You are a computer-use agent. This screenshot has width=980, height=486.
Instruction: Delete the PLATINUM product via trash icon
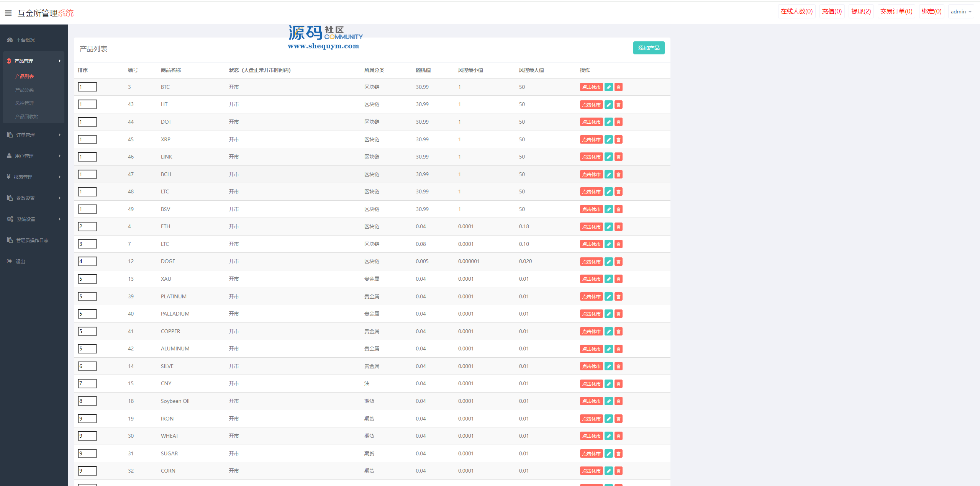pos(618,297)
